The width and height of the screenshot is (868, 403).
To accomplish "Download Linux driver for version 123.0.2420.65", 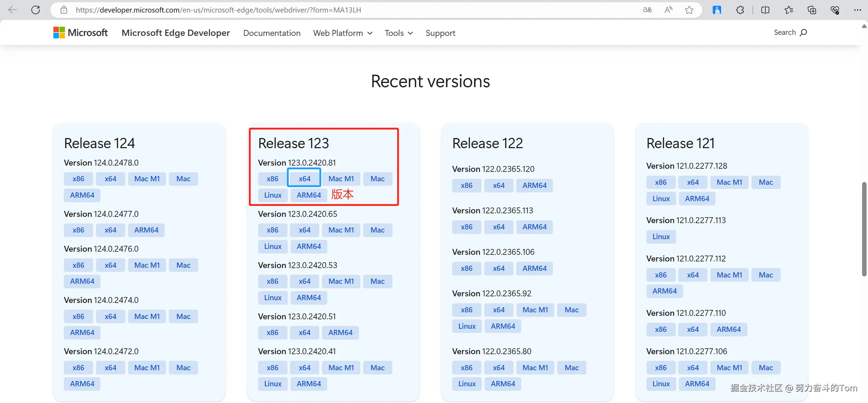I will click(273, 246).
